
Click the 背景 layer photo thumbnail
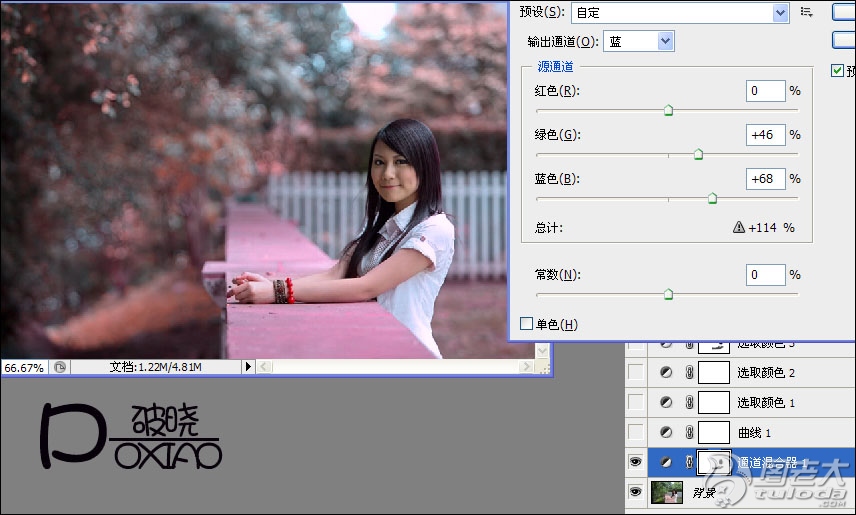[667, 493]
